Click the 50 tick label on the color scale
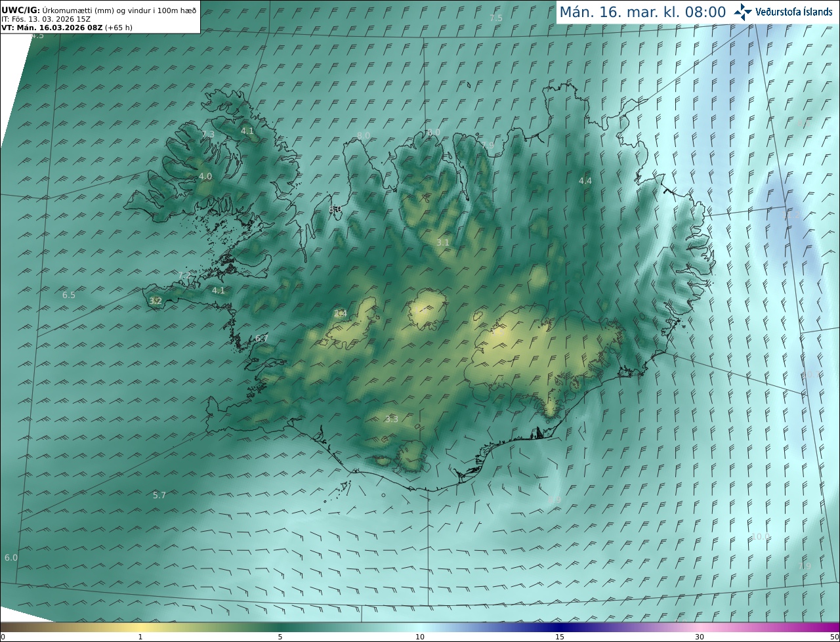Viewport: 840px width, 642px height. pyautogui.click(x=835, y=637)
